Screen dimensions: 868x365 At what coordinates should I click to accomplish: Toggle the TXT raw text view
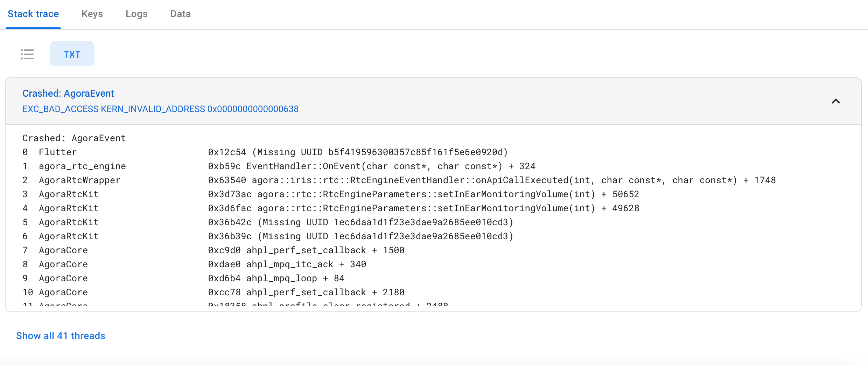[72, 54]
